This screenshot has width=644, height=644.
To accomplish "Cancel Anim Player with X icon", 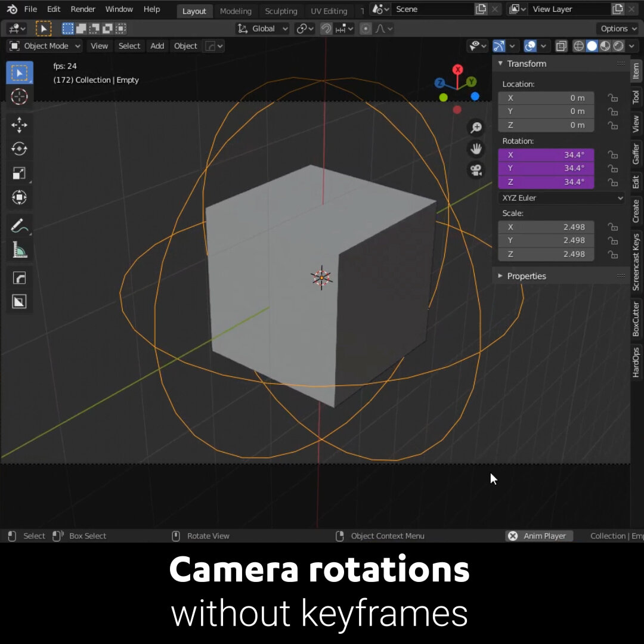I will pos(513,536).
